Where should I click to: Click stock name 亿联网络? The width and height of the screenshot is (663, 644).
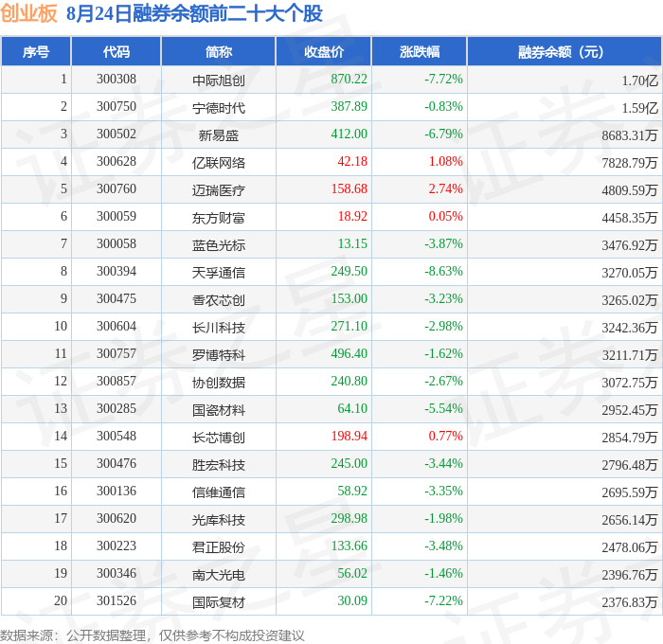click(x=219, y=163)
